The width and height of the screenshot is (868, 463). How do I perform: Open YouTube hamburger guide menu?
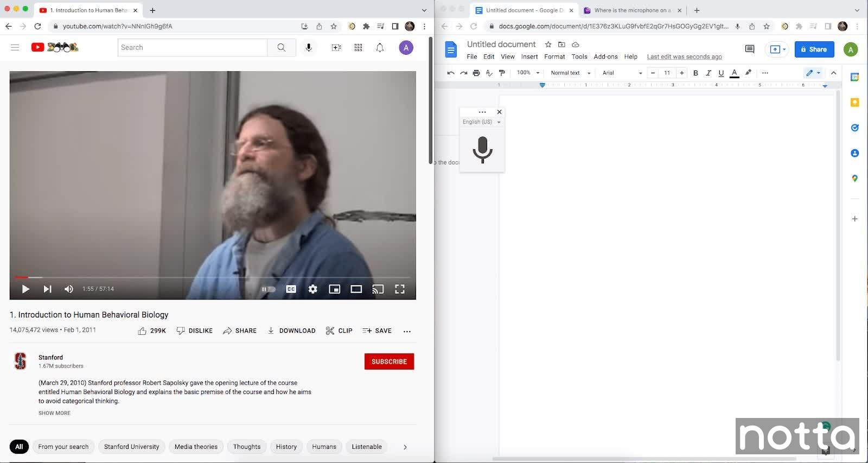coord(15,47)
